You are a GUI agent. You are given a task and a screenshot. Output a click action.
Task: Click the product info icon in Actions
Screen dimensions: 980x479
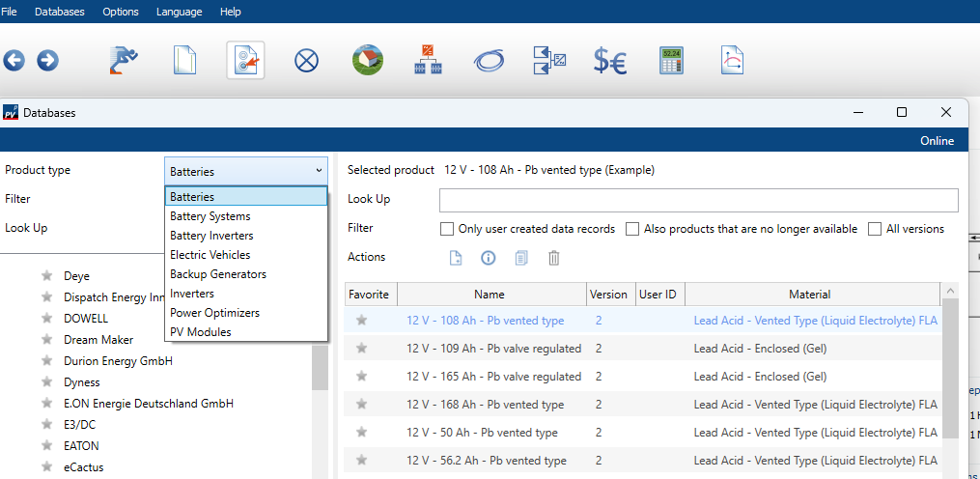[x=489, y=258]
